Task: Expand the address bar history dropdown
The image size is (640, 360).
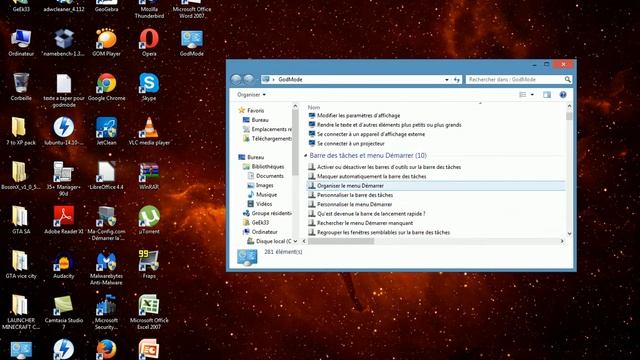Action: pos(447,80)
